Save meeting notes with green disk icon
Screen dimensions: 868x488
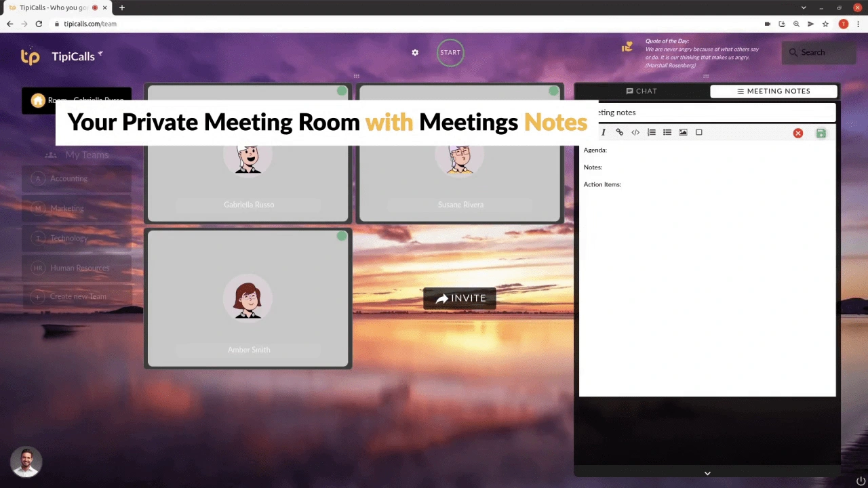point(821,133)
